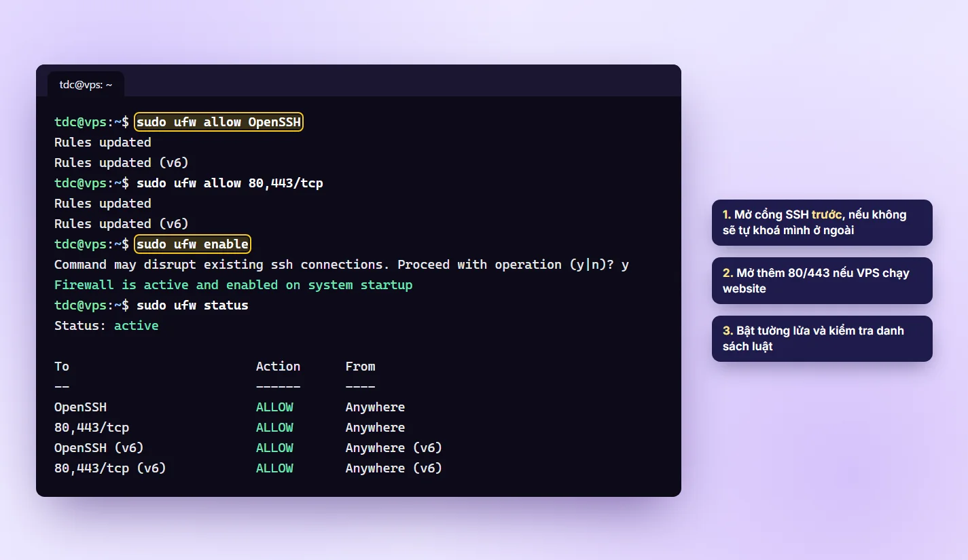
Task: Click the "sudo ufw enable" command
Action: tap(193, 244)
